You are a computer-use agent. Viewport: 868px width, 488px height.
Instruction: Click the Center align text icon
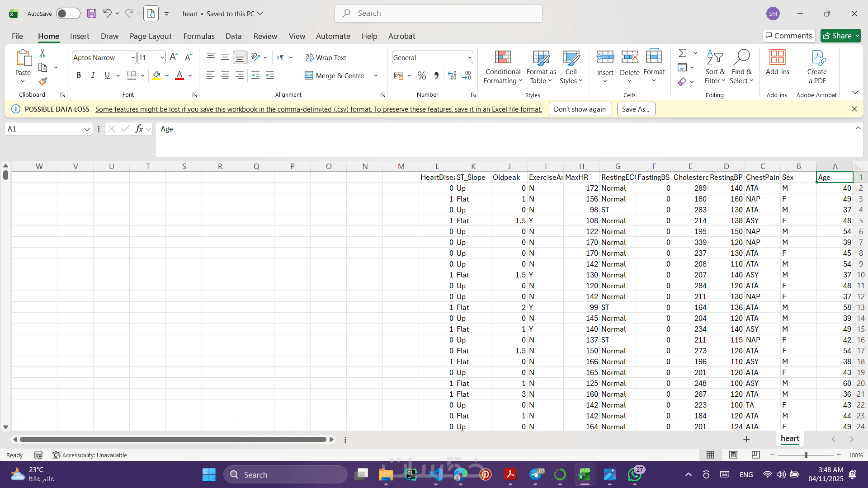[x=225, y=75]
